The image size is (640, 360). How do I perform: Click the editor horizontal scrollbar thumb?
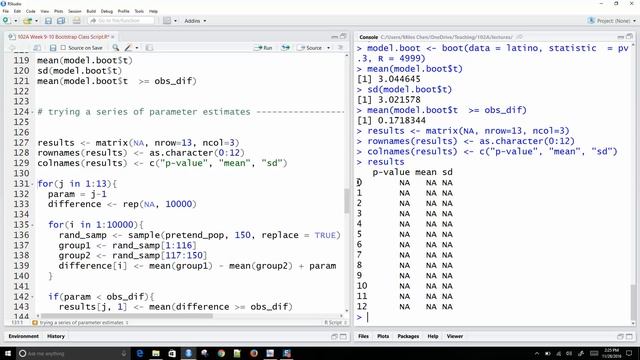127,316
